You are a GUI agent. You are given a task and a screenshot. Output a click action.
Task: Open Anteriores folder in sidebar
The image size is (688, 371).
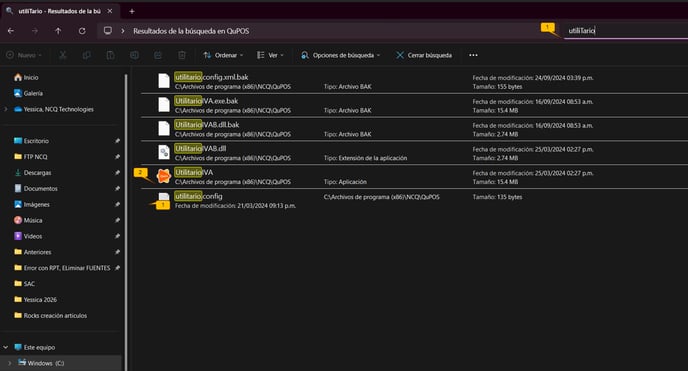(32, 252)
